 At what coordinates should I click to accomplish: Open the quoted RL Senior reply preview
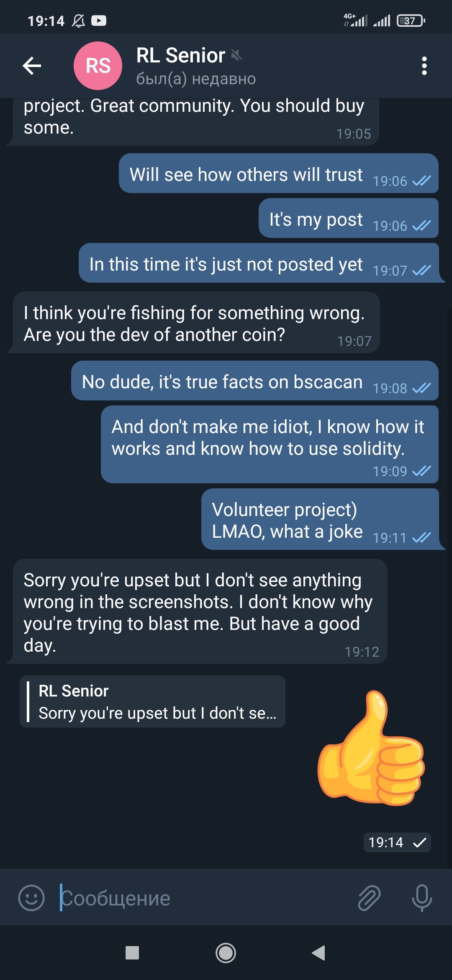pos(152,701)
